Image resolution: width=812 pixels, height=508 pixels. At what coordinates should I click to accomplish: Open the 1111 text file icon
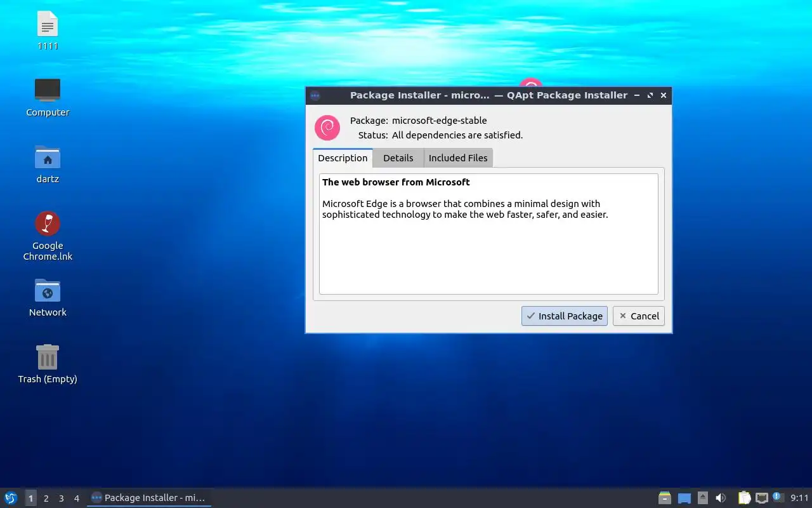[48, 25]
